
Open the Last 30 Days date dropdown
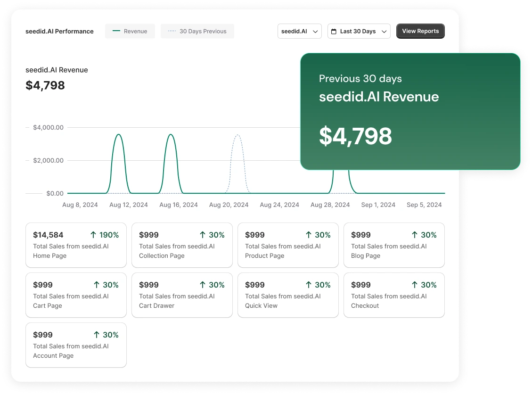(x=359, y=31)
